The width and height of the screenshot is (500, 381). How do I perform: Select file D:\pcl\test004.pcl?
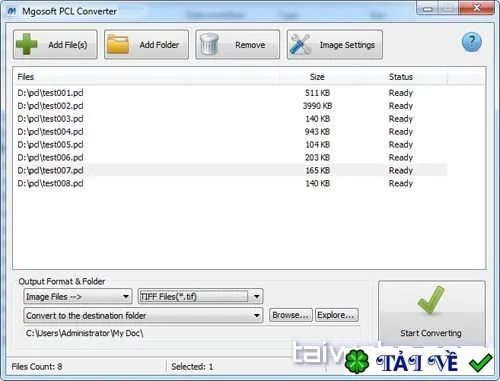[x=50, y=132]
